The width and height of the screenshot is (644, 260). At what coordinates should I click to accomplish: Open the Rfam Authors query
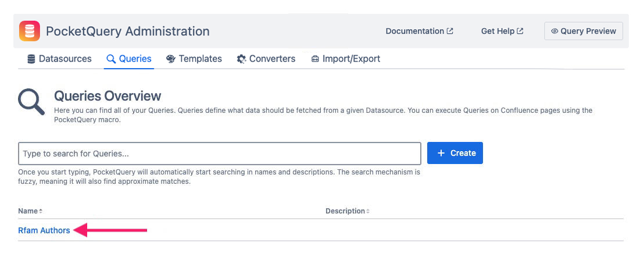[x=44, y=230]
